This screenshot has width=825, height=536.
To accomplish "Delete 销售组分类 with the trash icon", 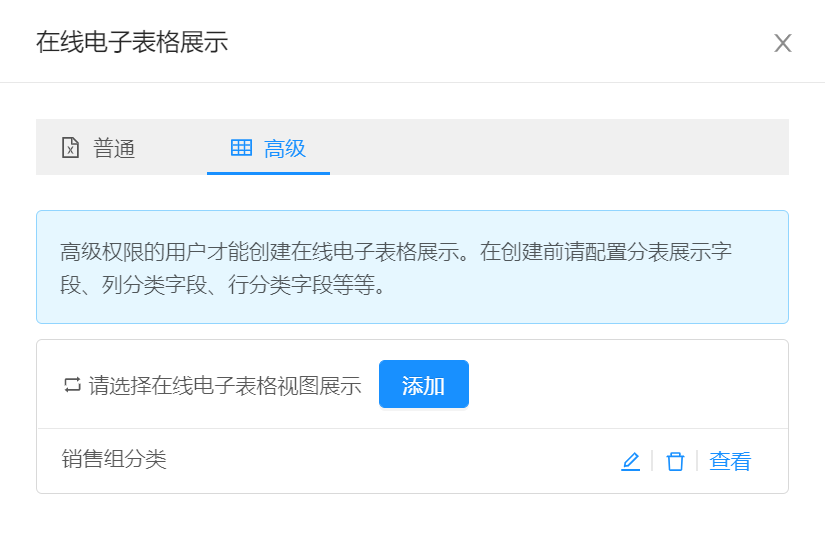I will click(x=675, y=461).
